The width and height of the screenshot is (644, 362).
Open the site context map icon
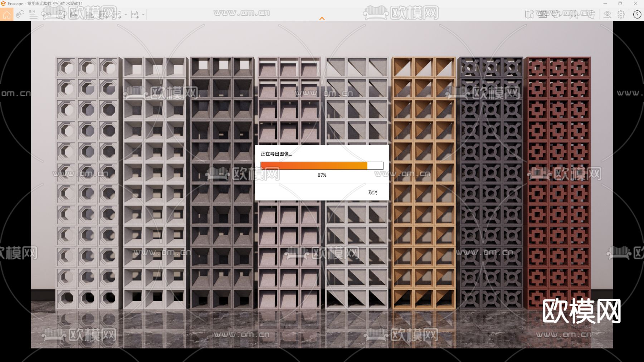point(529,14)
